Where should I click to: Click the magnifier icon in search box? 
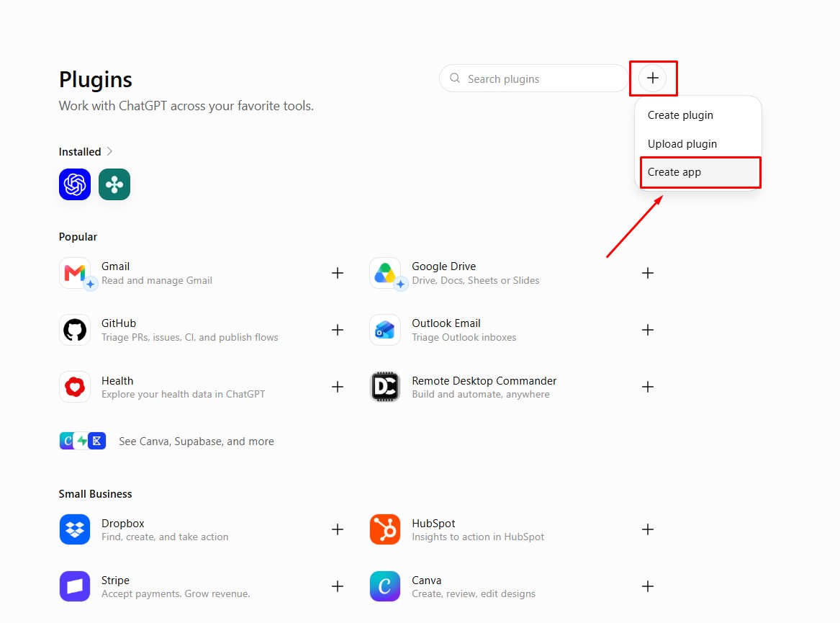coord(455,79)
